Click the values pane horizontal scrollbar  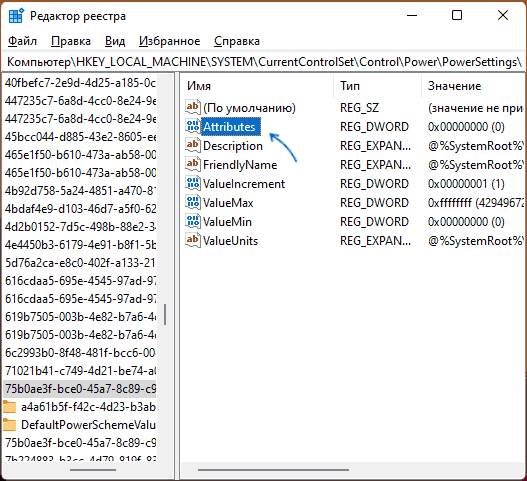[x=273, y=470]
